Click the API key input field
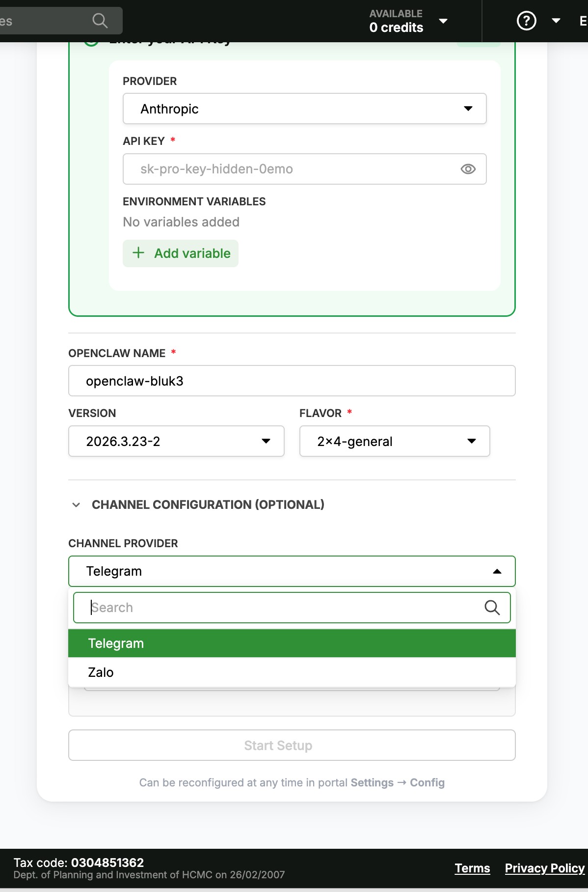This screenshot has width=588, height=892. 304,169
